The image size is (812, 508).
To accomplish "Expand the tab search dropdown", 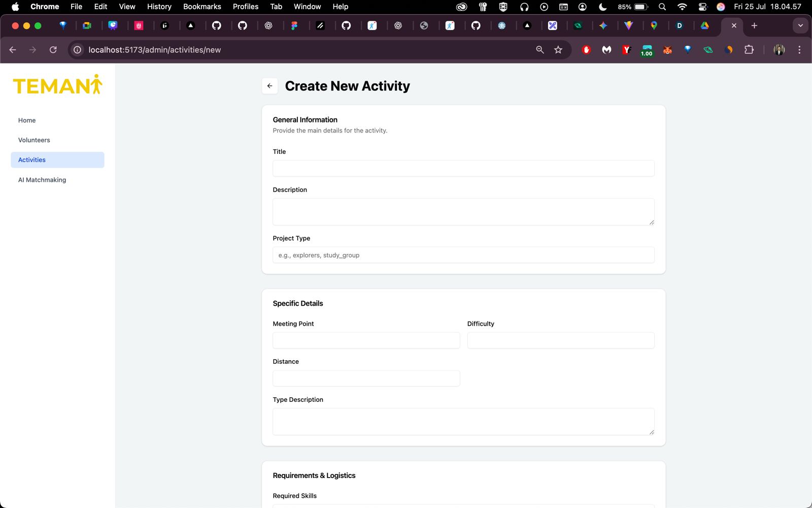I will tap(800, 25).
